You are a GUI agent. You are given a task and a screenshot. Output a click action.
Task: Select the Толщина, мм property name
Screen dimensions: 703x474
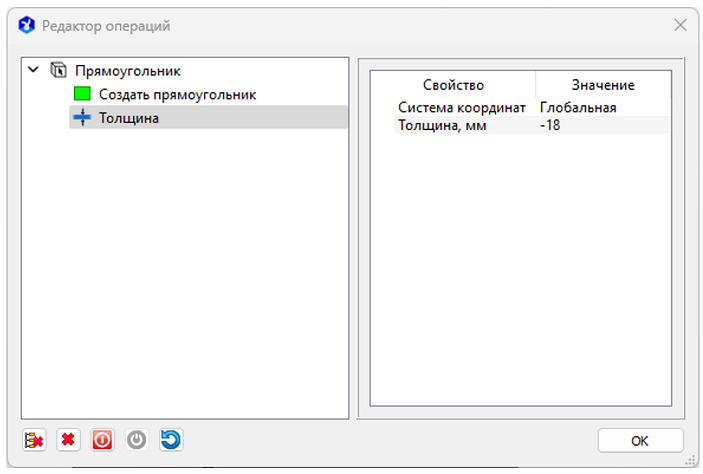[x=441, y=125]
